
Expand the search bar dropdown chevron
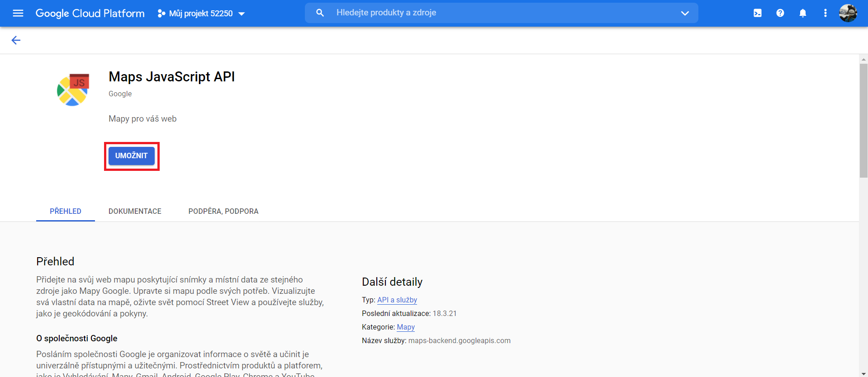click(x=684, y=13)
